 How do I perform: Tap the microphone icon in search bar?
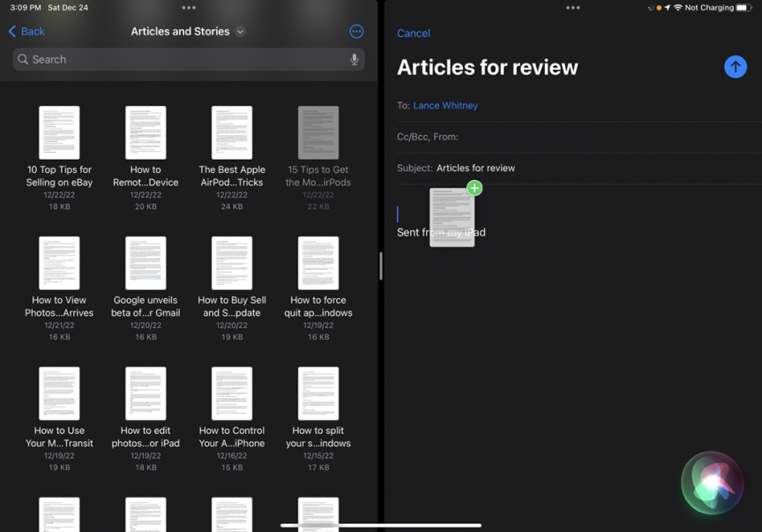pos(354,59)
